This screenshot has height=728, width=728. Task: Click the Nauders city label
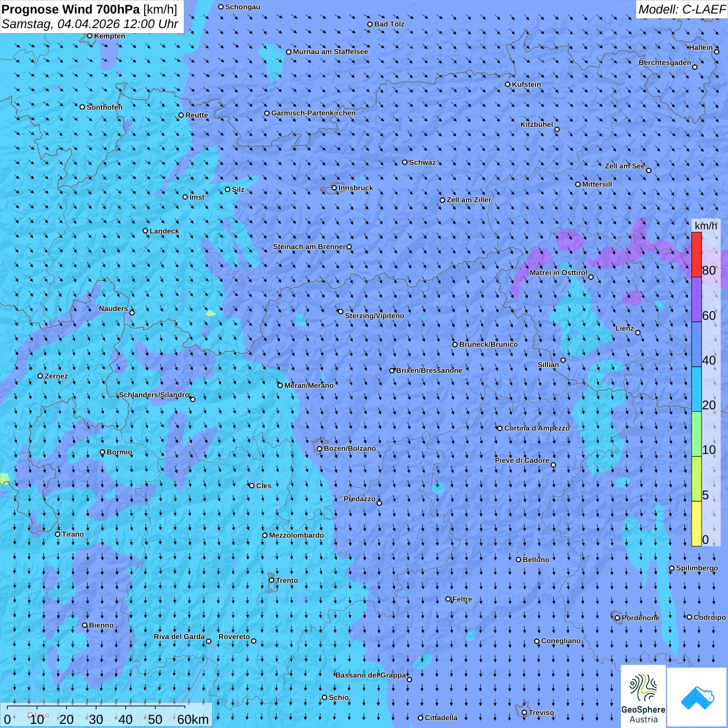tap(113, 308)
